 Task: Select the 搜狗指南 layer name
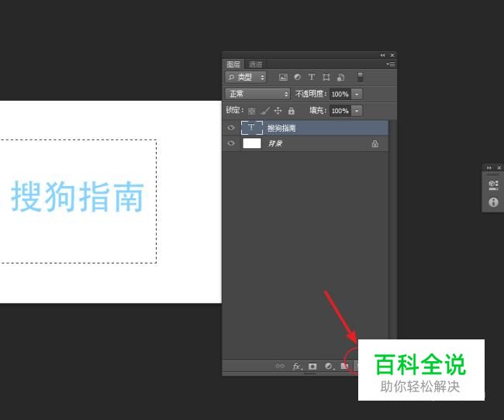[281, 128]
